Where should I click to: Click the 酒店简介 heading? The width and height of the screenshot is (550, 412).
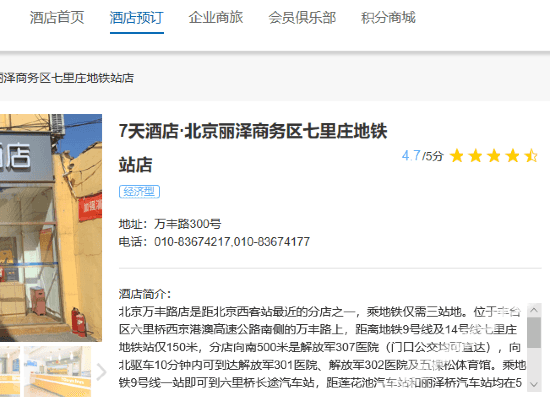[145, 294]
